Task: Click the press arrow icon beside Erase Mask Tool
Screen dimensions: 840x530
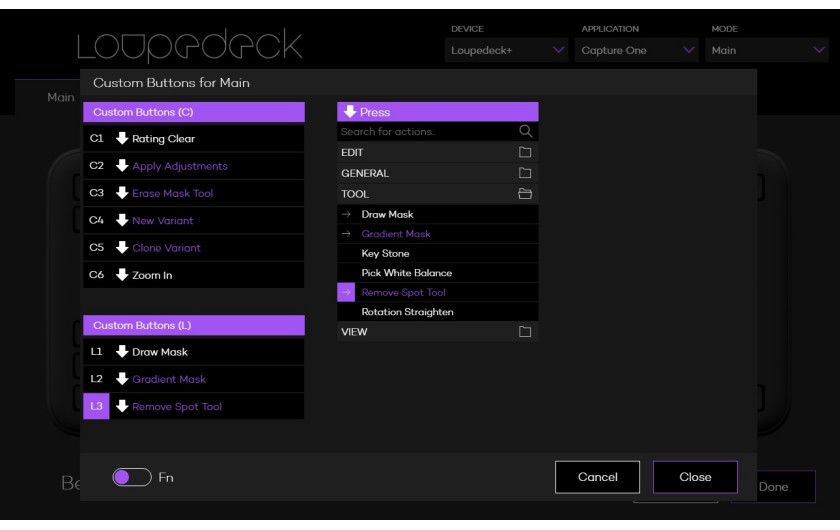Action: [122, 193]
